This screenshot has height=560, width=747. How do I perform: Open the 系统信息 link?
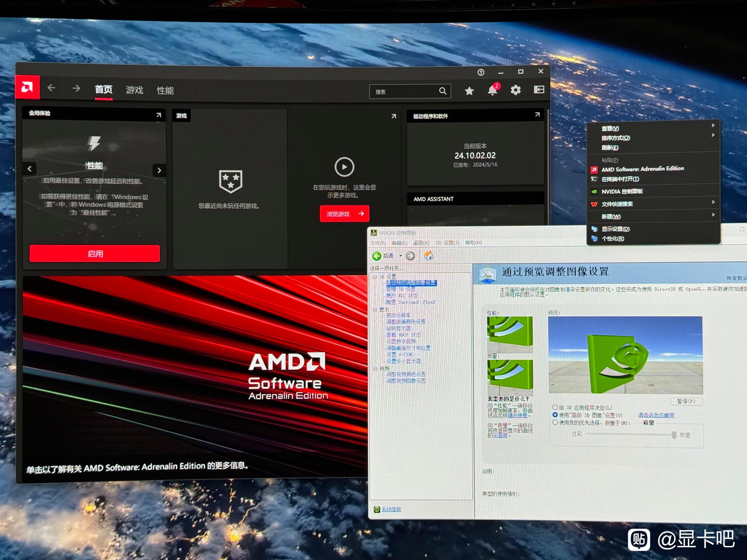click(391, 509)
